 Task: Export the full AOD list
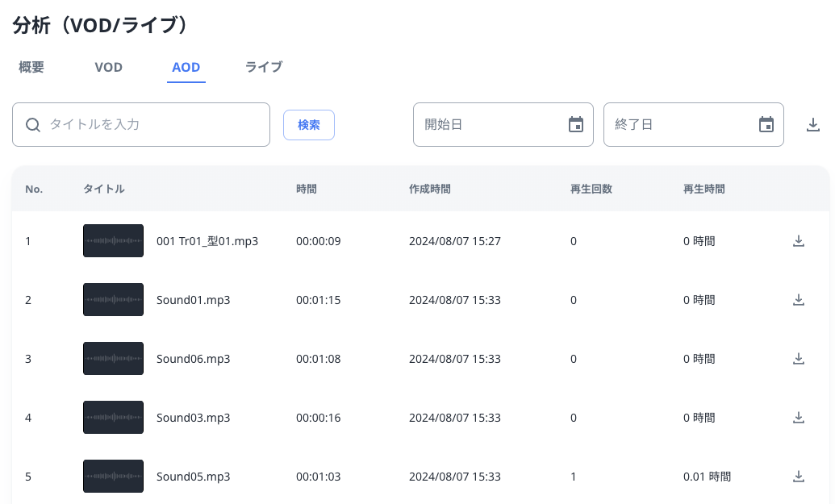click(x=812, y=124)
